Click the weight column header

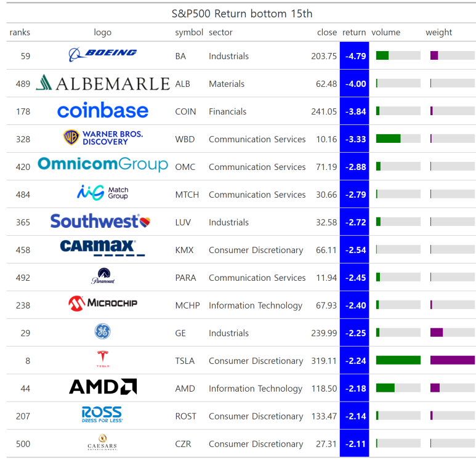click(x=438, y=32)
